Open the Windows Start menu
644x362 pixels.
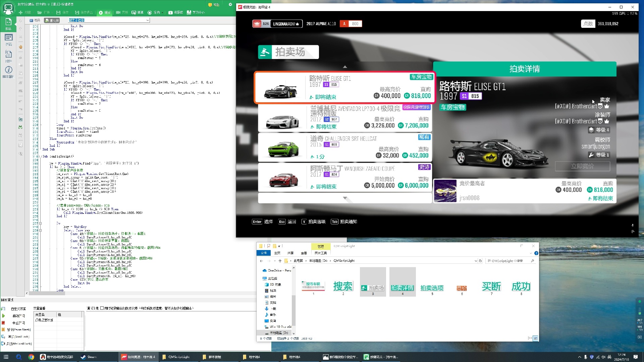[6, 357]
